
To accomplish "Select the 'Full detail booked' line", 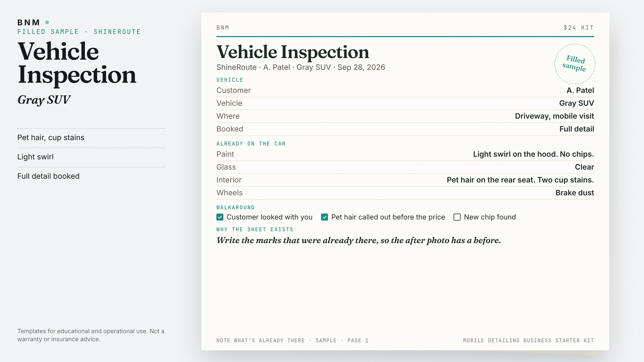I will click(x=48, y=176).
